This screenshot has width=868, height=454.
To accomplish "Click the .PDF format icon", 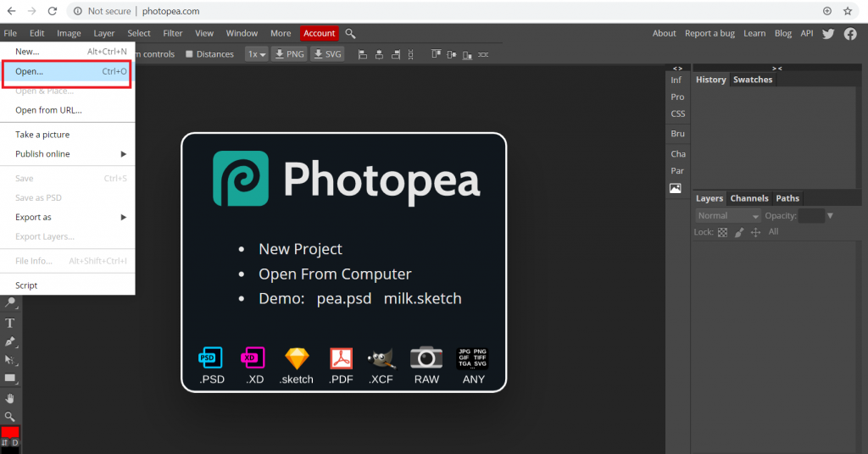I will (x=341, y=357).
